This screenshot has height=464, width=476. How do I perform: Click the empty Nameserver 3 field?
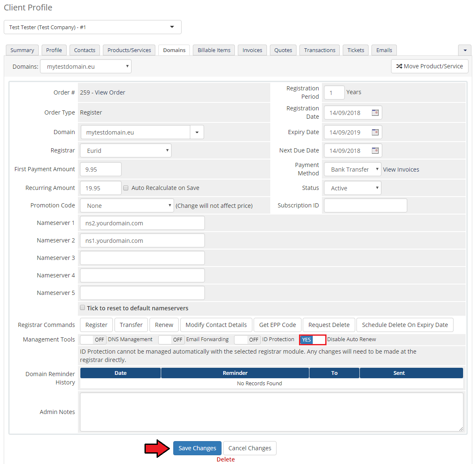tap(142, 258)
